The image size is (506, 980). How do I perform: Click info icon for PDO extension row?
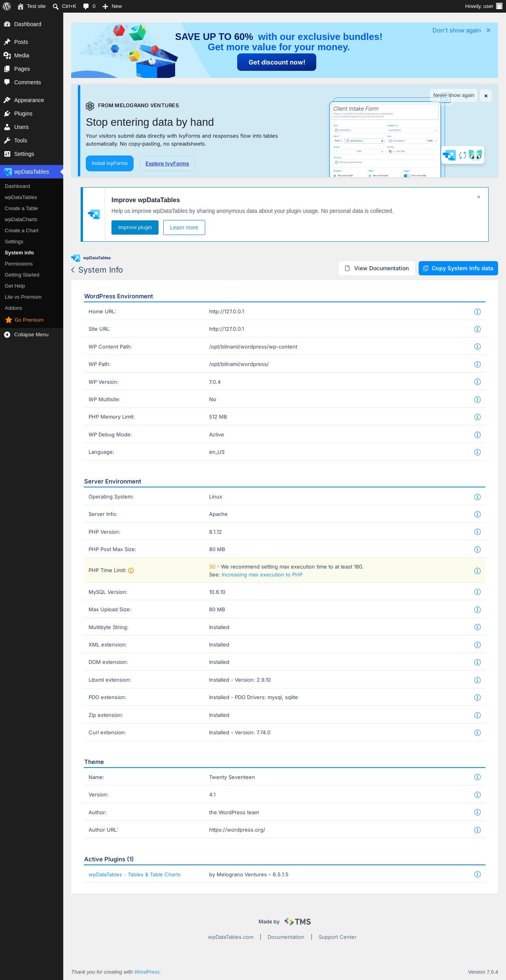[x=478, y=698]
